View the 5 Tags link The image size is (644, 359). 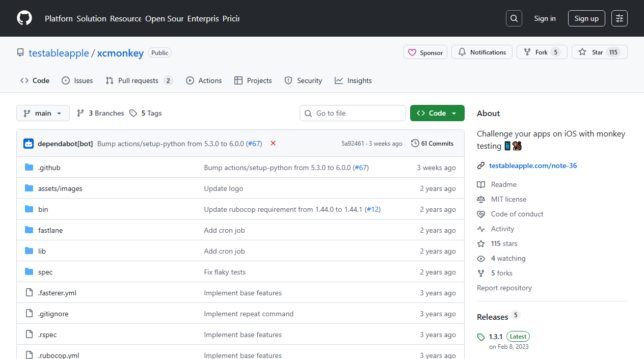[146, 113]
